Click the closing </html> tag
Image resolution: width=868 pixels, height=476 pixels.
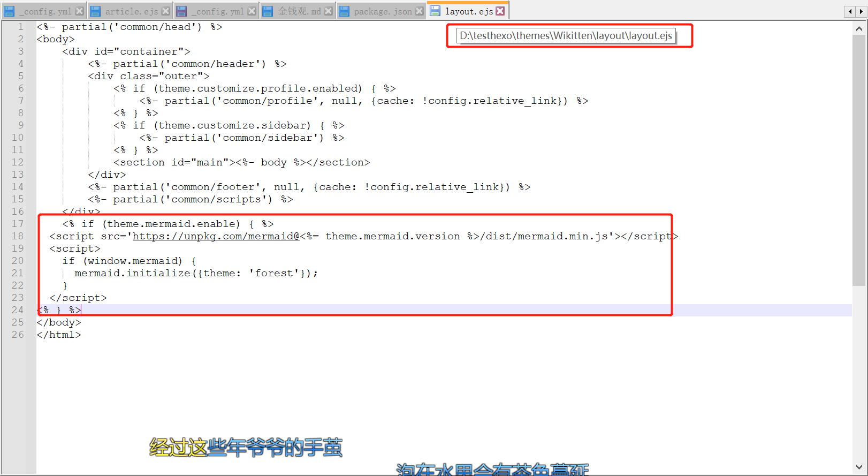[x=59, y=335]
